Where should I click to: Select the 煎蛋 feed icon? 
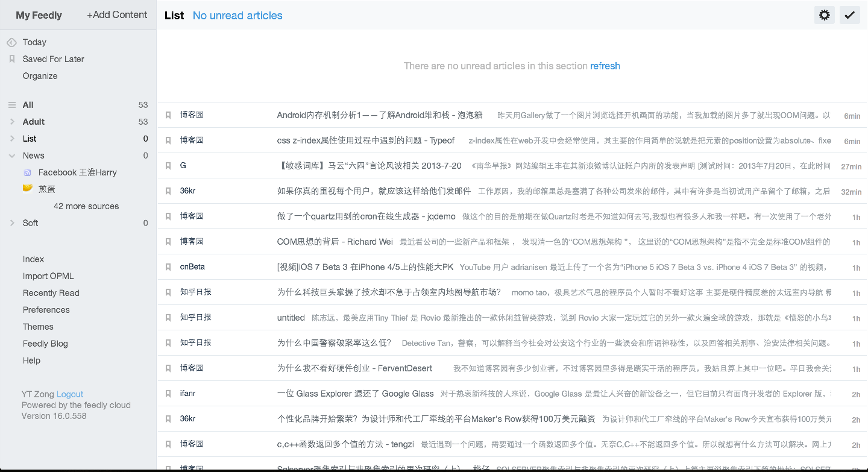[x=27, y=189]
